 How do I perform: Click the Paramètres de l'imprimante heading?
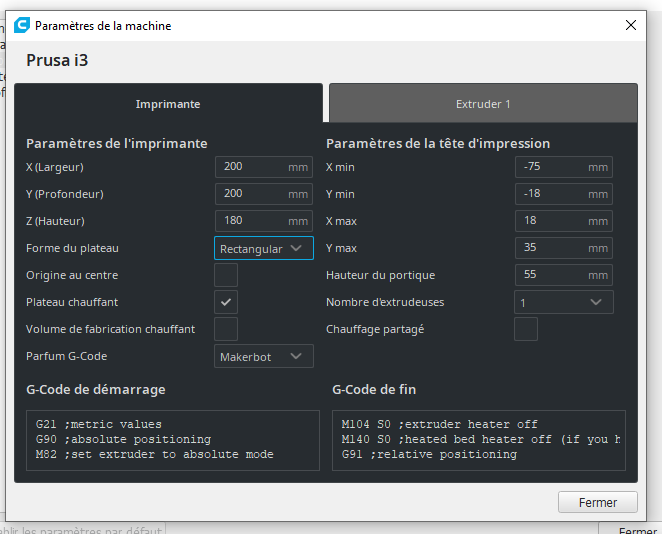[117, 144]
